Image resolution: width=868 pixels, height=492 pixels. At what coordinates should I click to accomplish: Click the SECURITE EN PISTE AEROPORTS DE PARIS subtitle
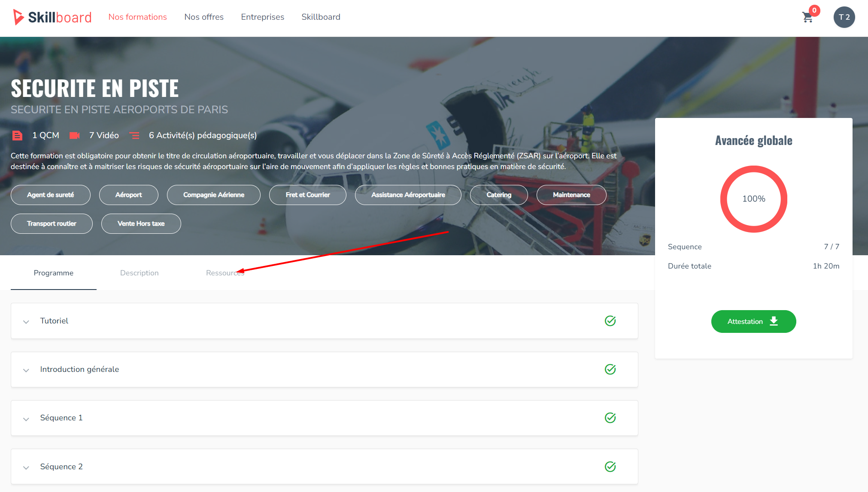click(x=119, y=110)
